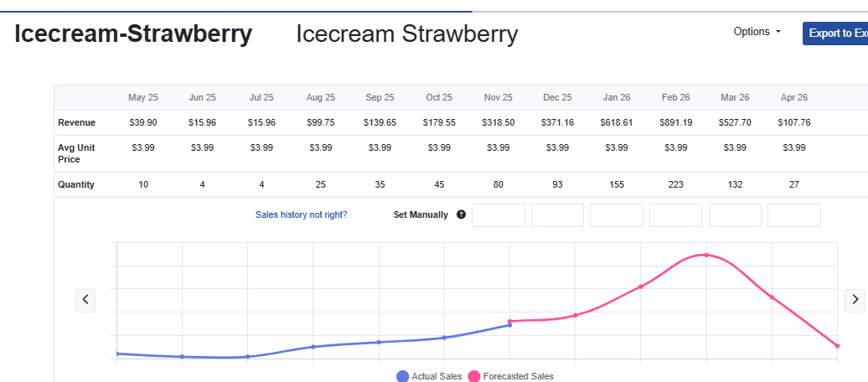
Task: Open the "Sales history not right?" link
Action: click(301, 214)
